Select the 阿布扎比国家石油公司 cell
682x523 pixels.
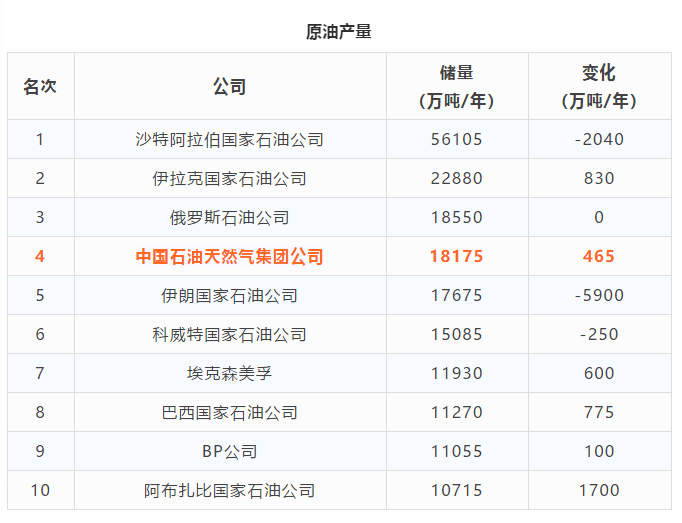[230, 491]
